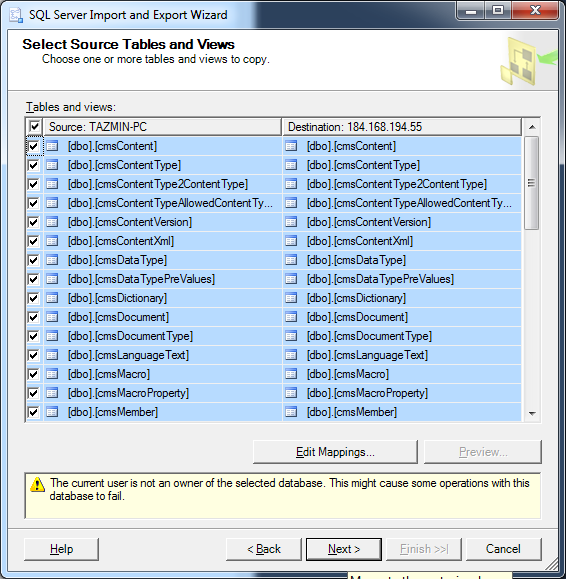Viewport: 566px width, 579px height.
Task: Click the vertical scrollbar thumb
Action: 532,183
